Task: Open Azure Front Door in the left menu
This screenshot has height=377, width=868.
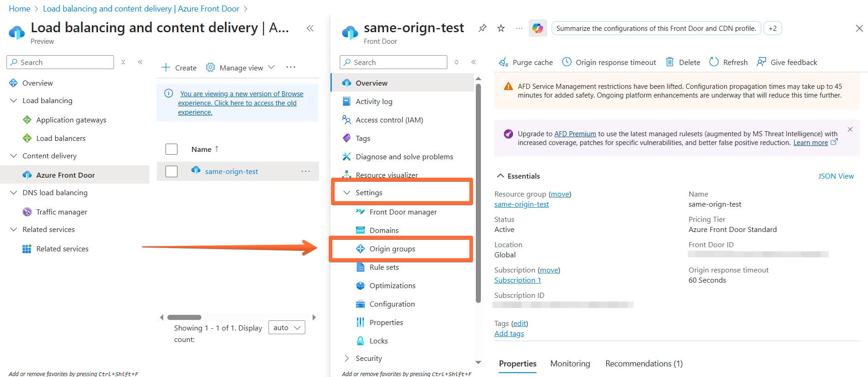Action: pyautogui.click(x=74, y=175)
